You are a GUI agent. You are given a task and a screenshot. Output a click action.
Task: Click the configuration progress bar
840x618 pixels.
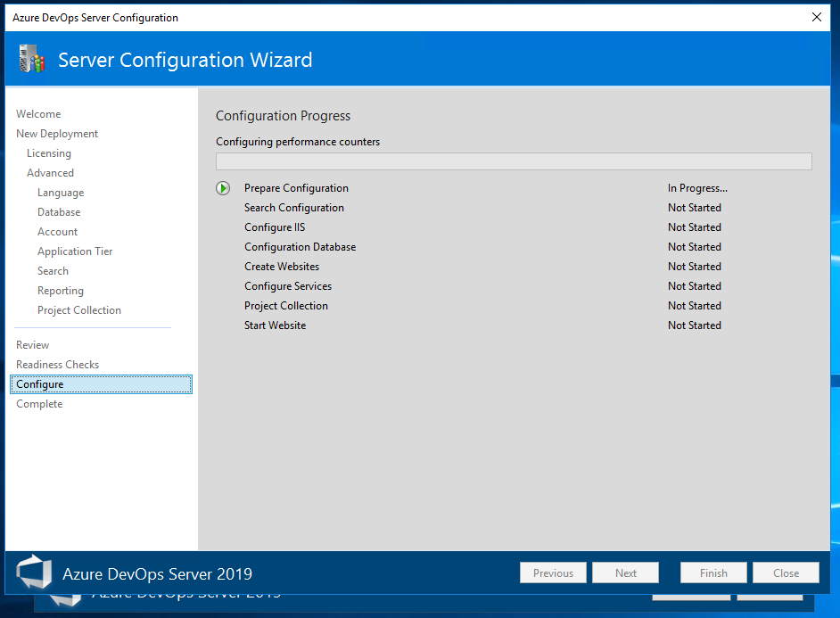[x=514, y=161]
